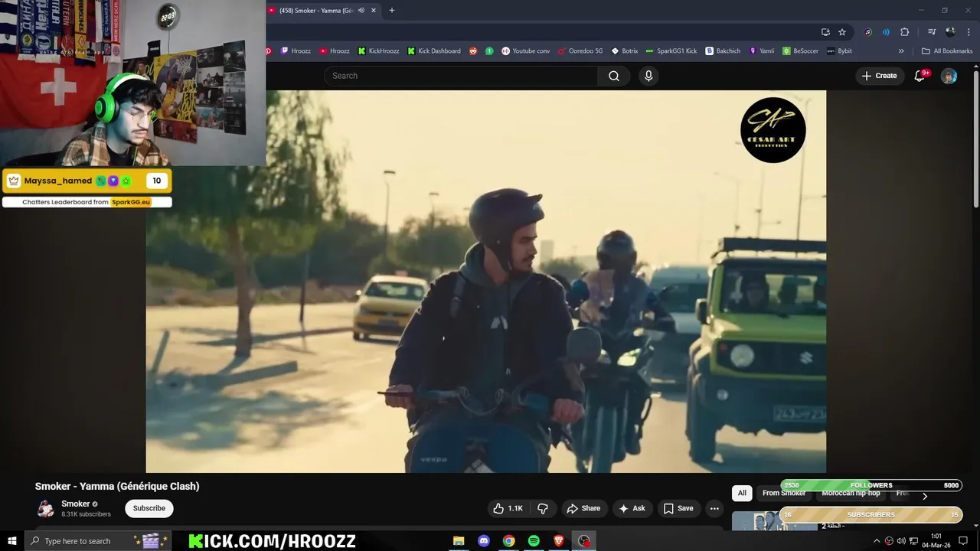Open Bybit bookmark
Screen dimensions: 980x551
[840, 51]
